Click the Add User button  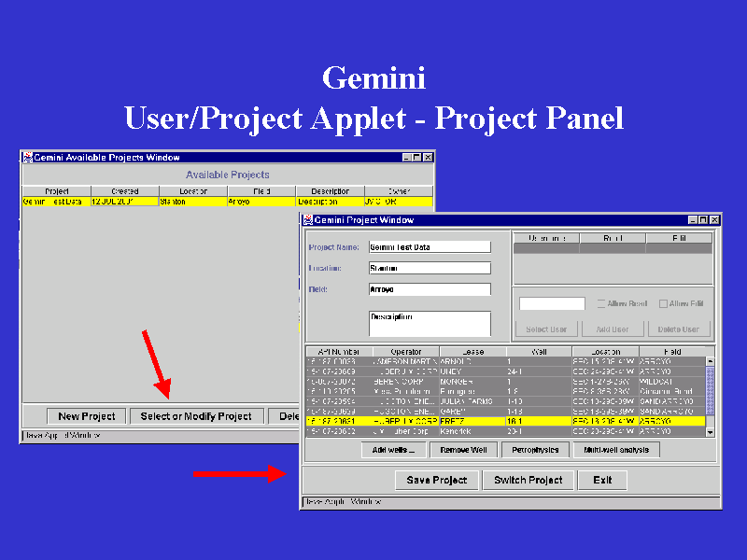613,329
